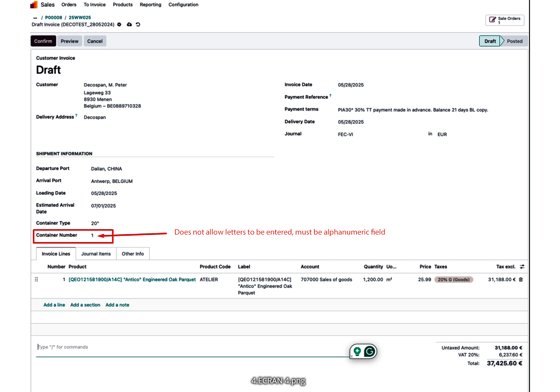Screen dimensions: 560x392
Task: Open the gear actions menu icon
Action: tap(119, 25)
